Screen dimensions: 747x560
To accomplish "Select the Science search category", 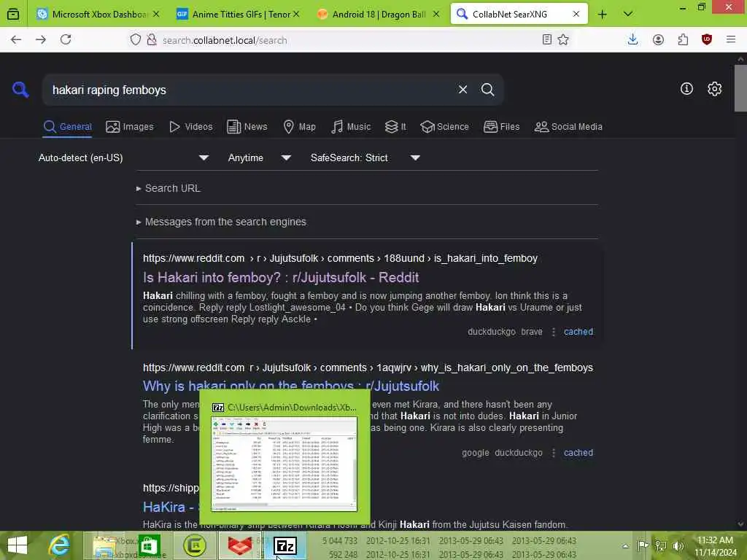I will pyautogui.click(x=444, y=127).
